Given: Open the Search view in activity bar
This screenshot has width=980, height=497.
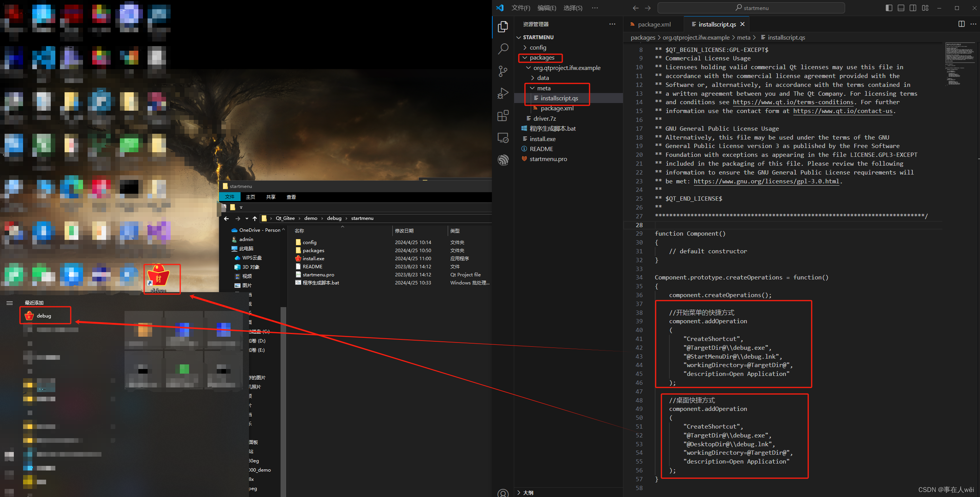Looking at the screenshot, I should (503, 49).
